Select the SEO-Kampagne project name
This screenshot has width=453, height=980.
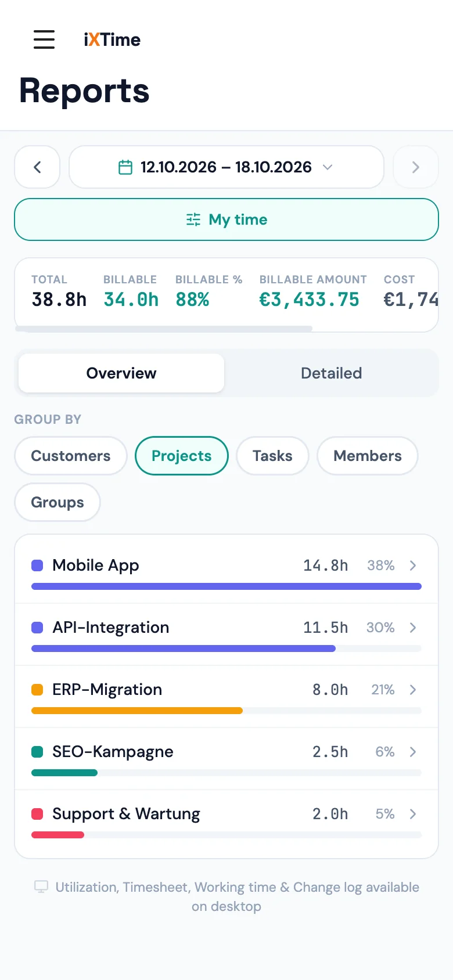point(113,752)
